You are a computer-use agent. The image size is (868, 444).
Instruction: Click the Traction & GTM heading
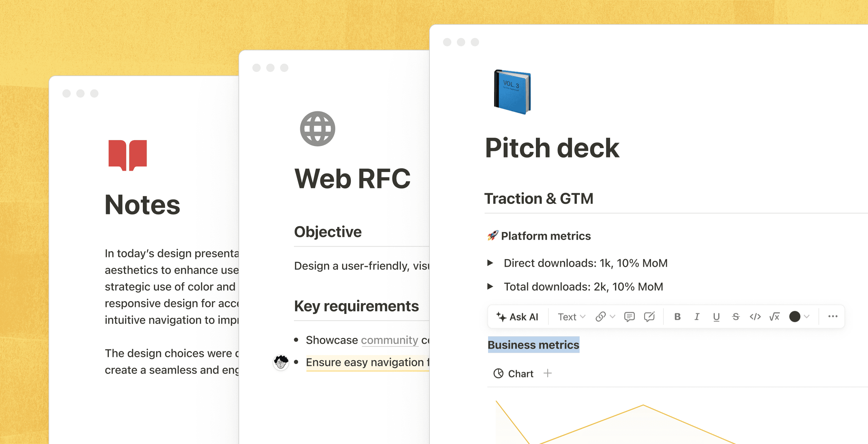[539, 199]
